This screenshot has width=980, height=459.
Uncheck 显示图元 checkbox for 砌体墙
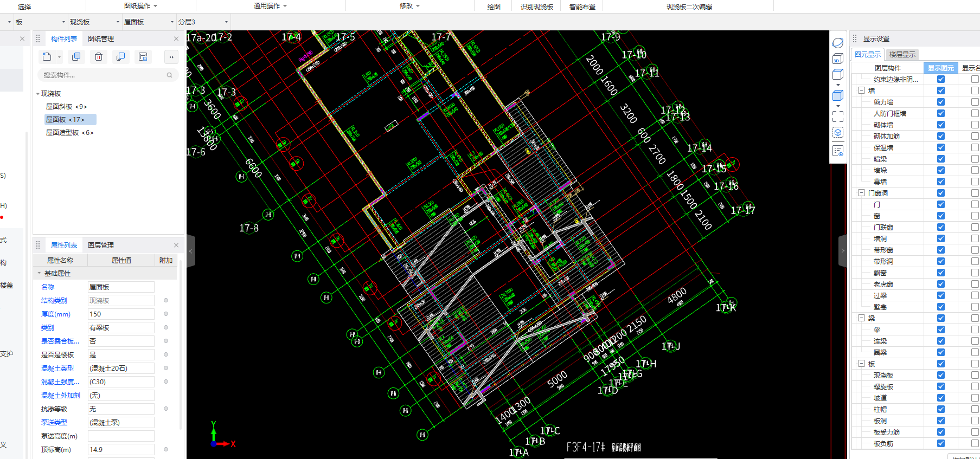point(941,125)
